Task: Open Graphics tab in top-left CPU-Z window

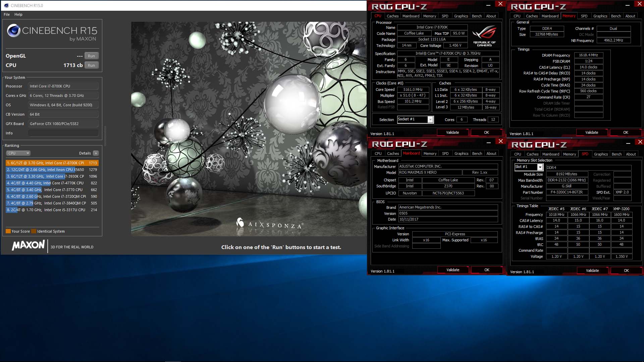Action: [x=461, y=16]
